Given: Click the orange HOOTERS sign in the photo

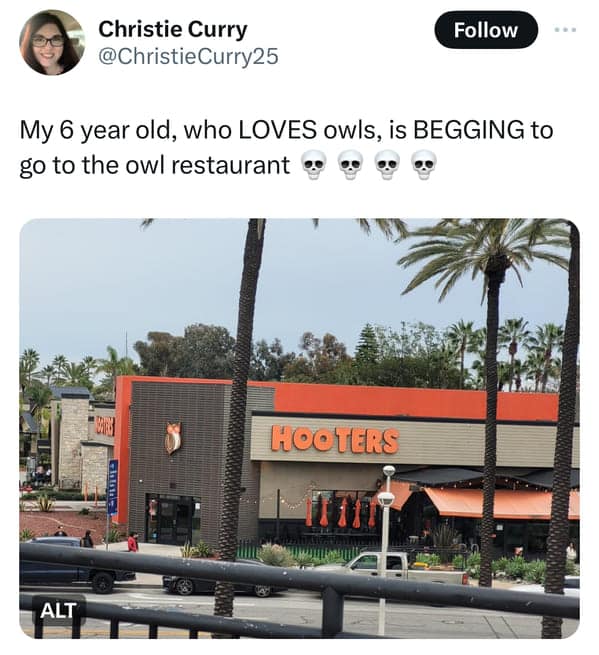Looking at the screenshot, I should click(x=335, y=440).
